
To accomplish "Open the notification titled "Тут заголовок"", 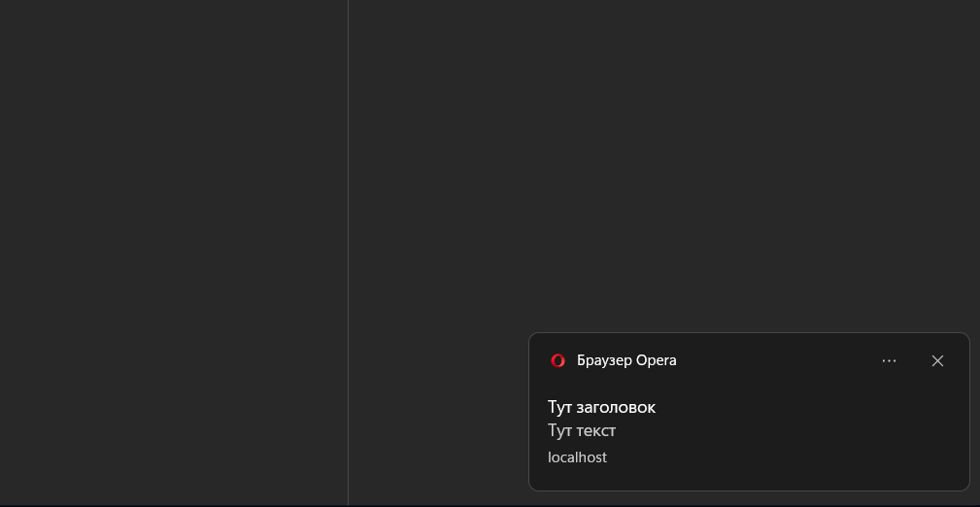I will tap(601, 407).
